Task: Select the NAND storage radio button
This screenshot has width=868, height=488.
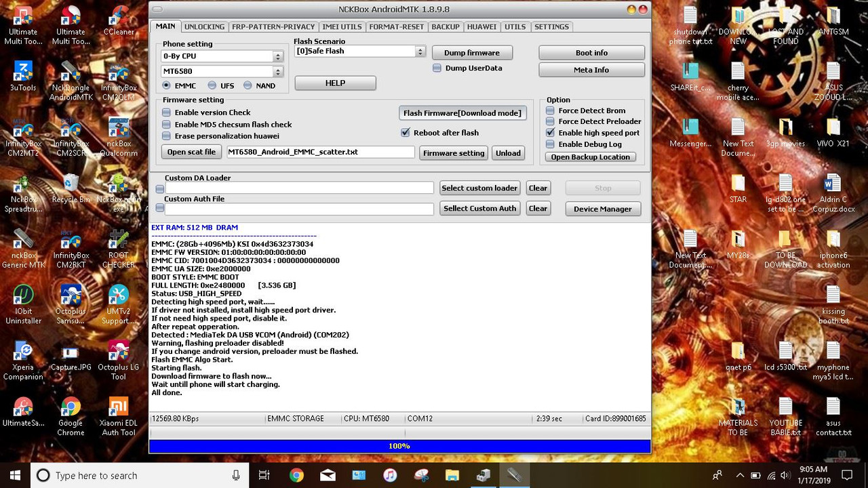Action: 248,85
